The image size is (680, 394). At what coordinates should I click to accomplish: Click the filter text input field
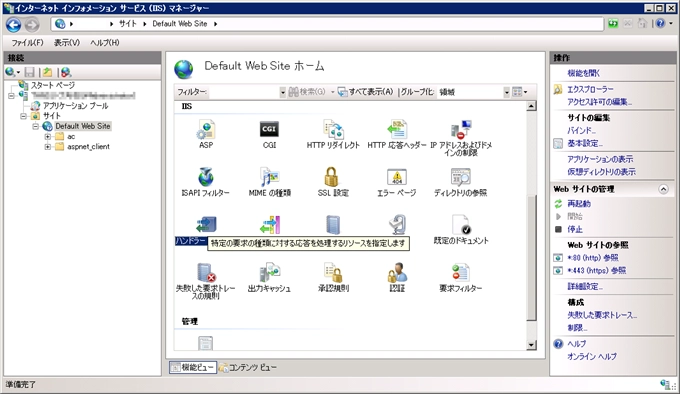[244, 92]
